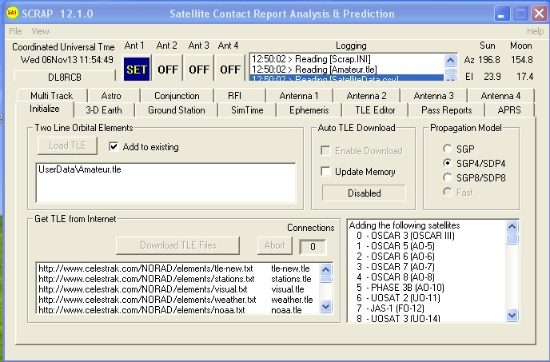Switch to the Antenna 3 tab
This screenshot has width=550, height=362.
click(434, 95)
